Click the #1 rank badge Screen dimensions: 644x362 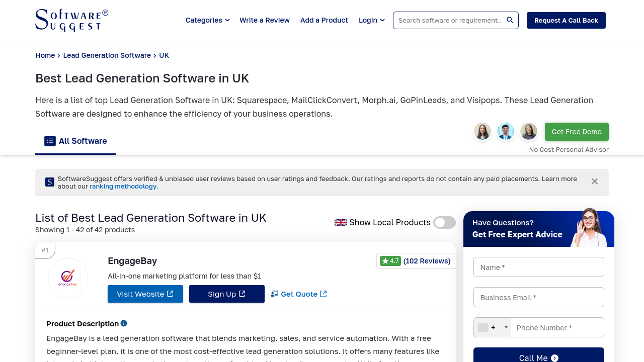click(45, 250)
